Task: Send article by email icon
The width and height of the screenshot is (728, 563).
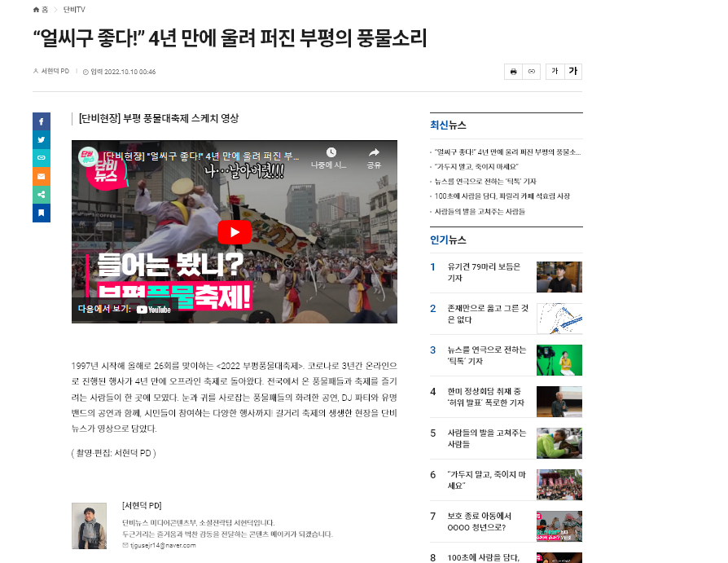Action: [x=42, y=177]
